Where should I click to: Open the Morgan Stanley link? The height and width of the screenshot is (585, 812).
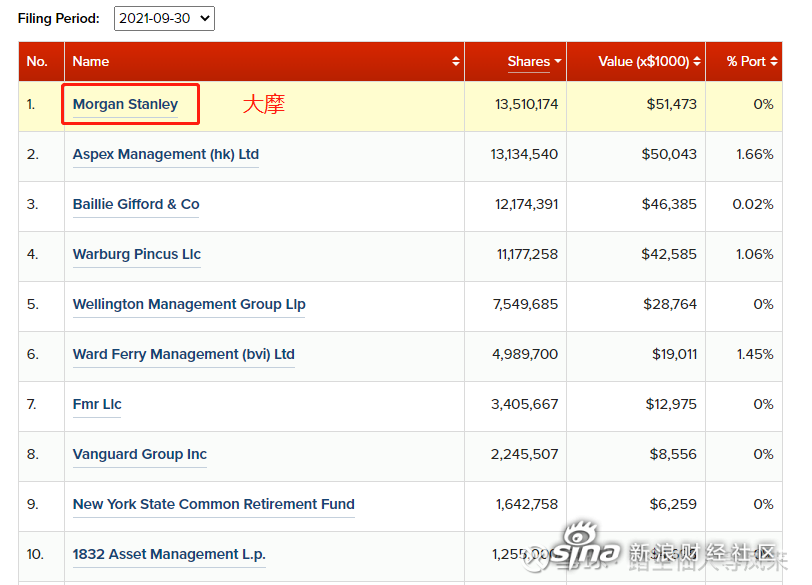[x=125, y=104]
